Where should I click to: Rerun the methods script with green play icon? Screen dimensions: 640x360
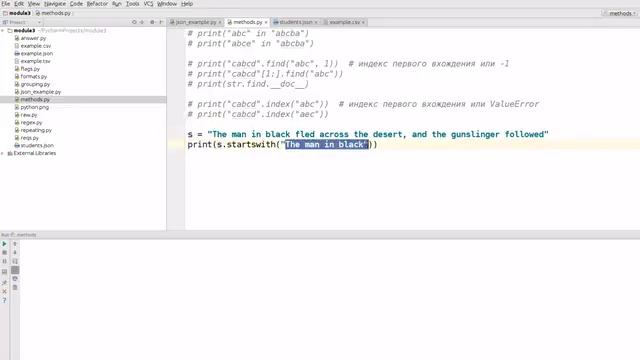click(x=4, y=244)
